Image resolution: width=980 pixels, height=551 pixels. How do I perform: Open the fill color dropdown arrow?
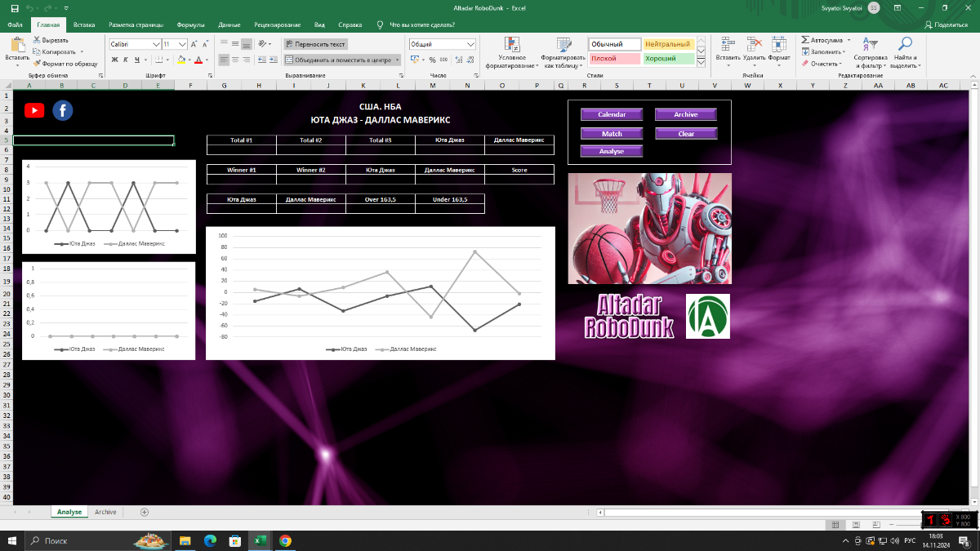click(189, 60)
